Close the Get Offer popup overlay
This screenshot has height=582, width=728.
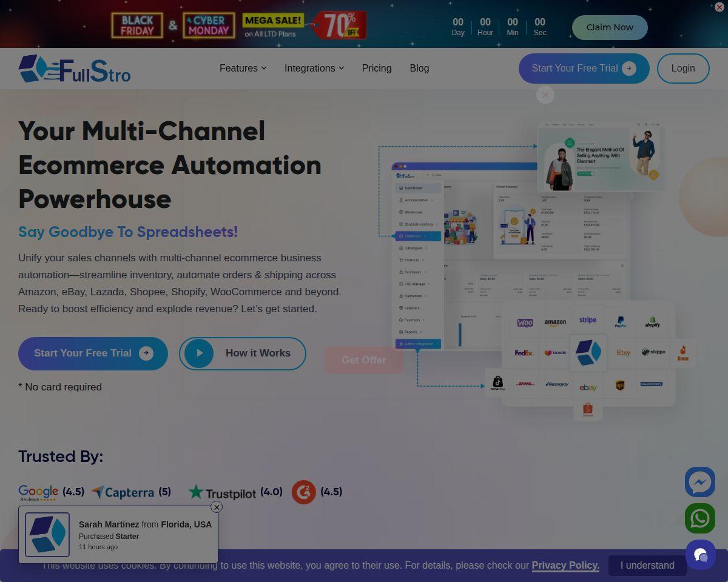pos(545,95)
